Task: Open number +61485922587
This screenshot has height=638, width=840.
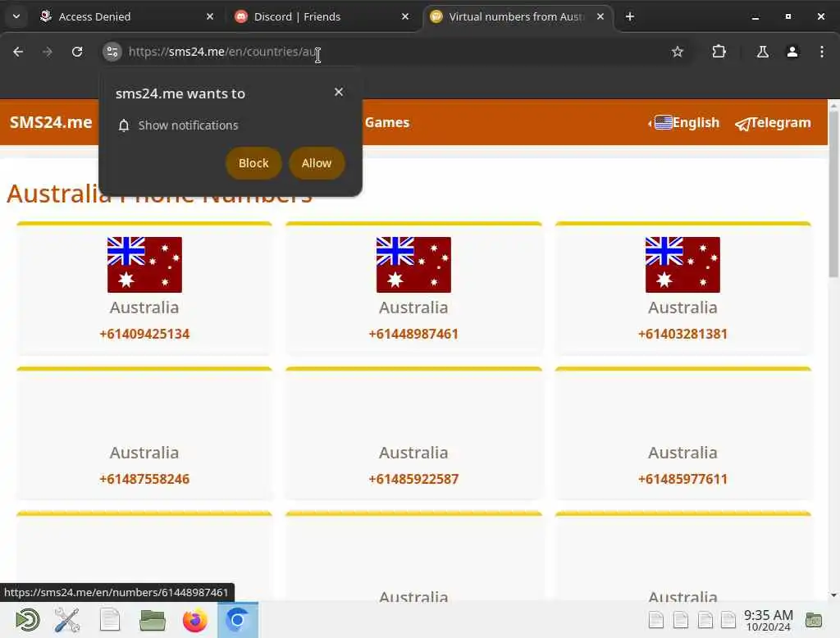Action: pyautogui.click(x=413, y=479)
